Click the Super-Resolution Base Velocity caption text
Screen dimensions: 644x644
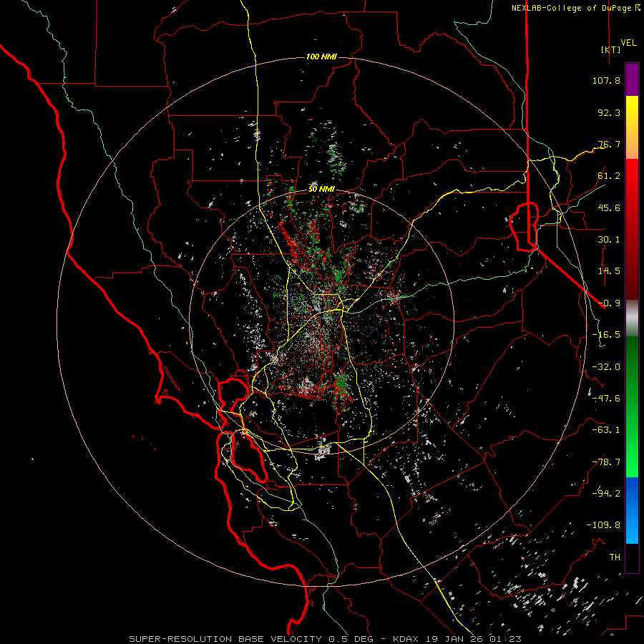click(325, 639)
